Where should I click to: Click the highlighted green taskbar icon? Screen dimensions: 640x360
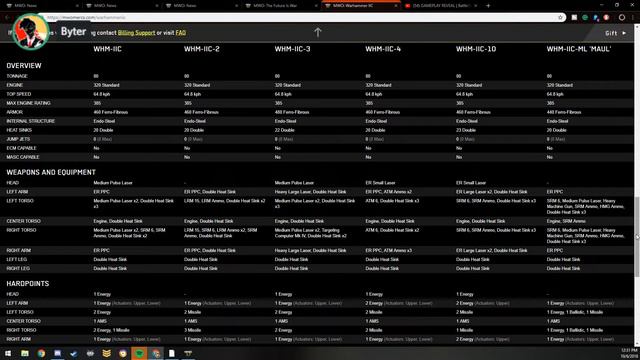(x=139, y=353)
